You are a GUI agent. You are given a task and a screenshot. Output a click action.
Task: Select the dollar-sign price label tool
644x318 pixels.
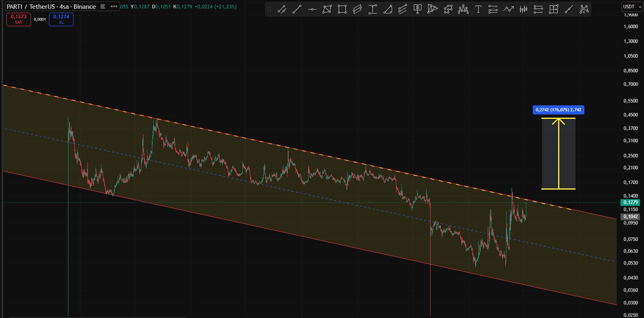click(418, 9)
